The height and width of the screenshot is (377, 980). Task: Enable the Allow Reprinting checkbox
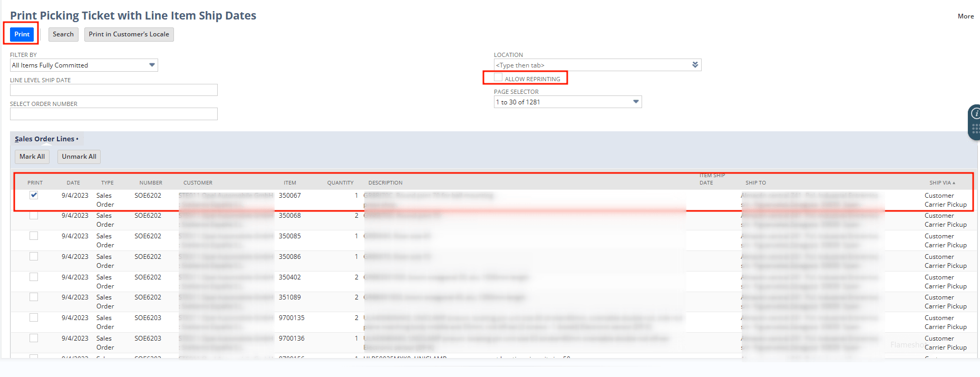(x=498, y=78)
